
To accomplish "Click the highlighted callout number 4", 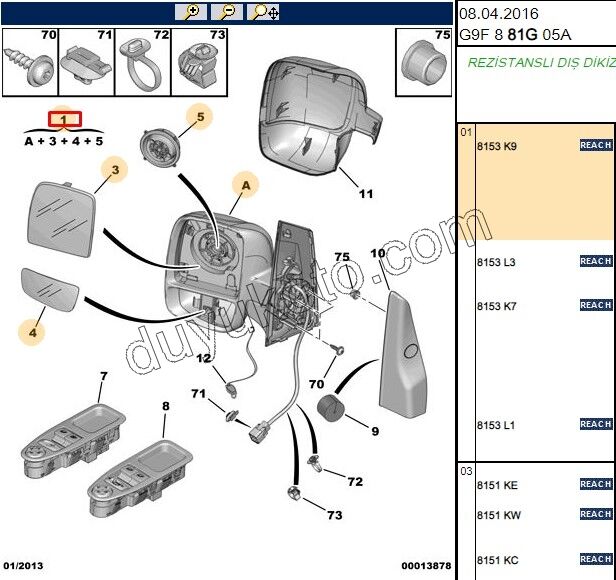I will [32, 331].
